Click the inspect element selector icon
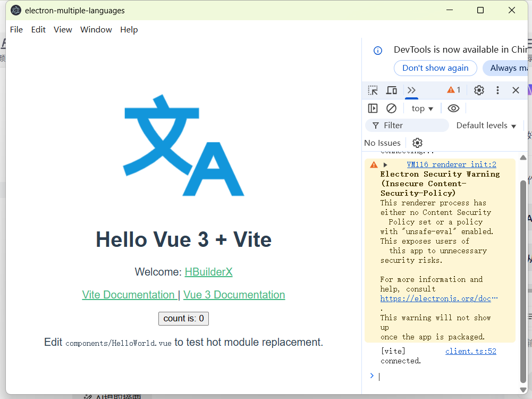Viewport: 532px width, 399px height. [x=373, y=90]
